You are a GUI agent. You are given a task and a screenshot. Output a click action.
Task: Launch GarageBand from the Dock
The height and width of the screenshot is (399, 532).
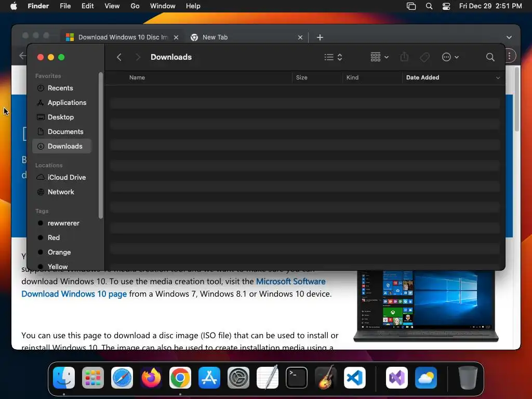pos(326,378)
